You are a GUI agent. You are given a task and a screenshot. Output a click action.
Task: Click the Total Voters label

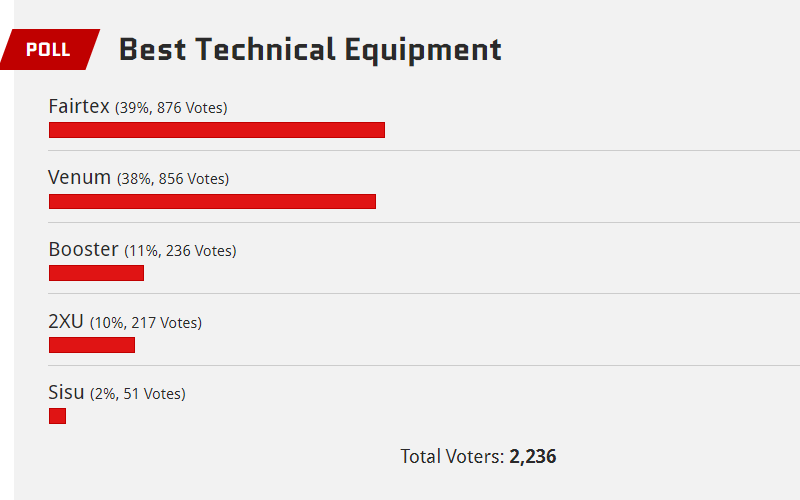453,457
